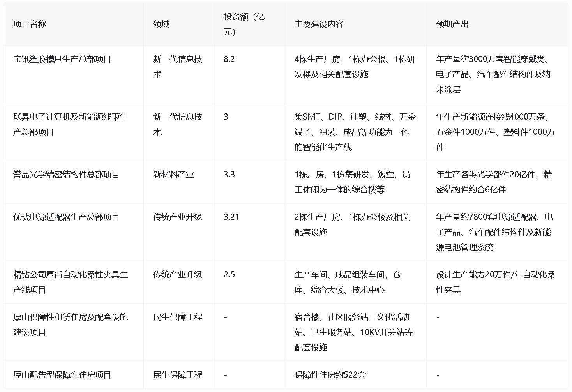The height and width of the screenshot is (392, 572).
Task: Select the 厚山保障性租赁住房及配套设施 project name cell
Action: [71, 325]
